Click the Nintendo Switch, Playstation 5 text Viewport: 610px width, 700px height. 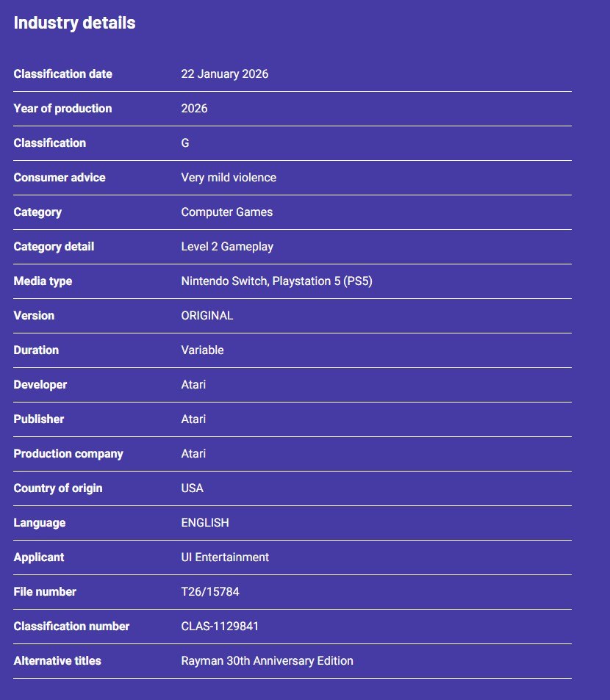pos(276,281)
